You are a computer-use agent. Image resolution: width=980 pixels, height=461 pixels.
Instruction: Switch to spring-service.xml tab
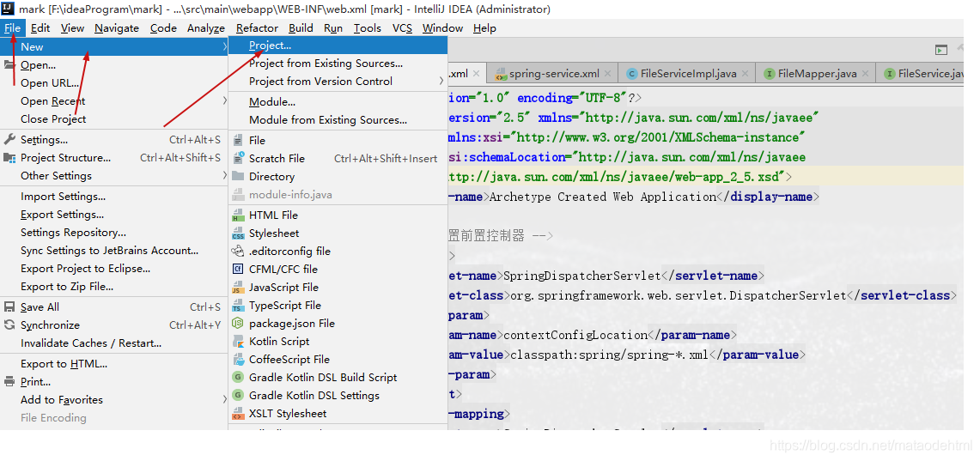tap(554, 74)
